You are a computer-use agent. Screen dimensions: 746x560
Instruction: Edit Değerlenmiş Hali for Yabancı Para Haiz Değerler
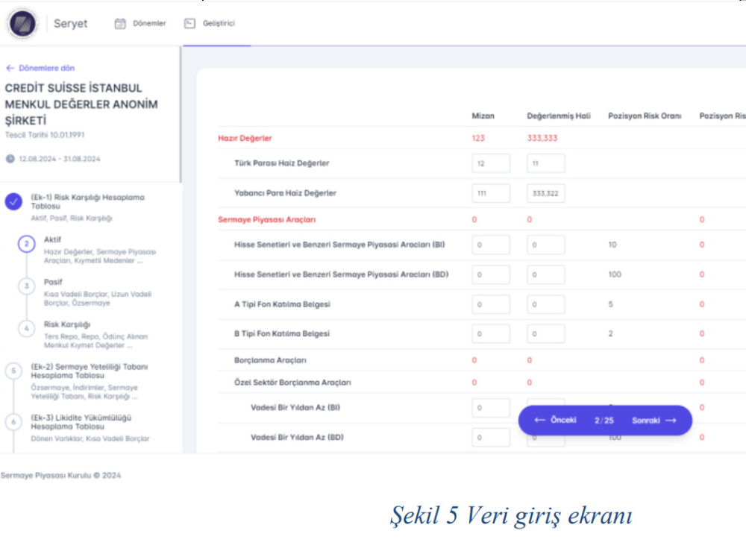546,193
